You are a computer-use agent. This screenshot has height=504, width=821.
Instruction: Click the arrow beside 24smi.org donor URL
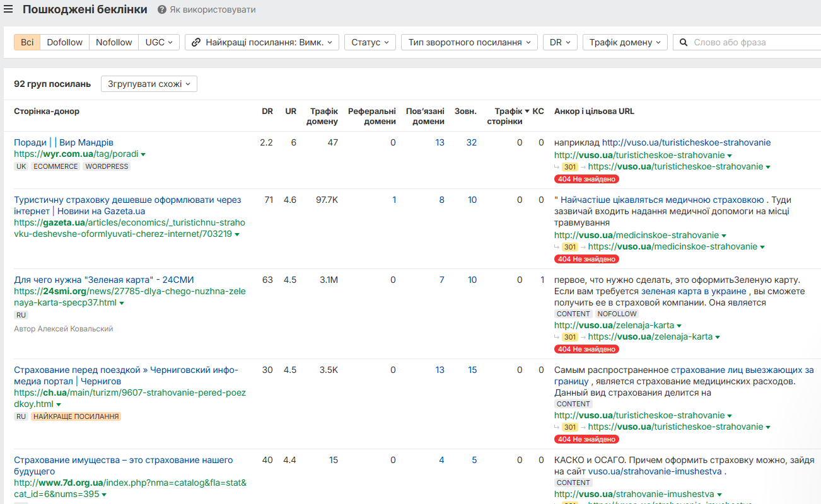point(122,303)
